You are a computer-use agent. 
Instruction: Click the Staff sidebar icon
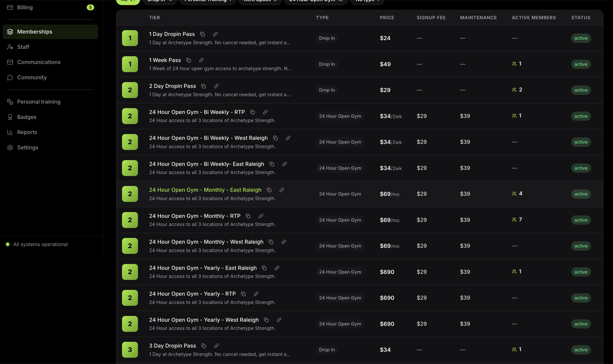click(x=10, y=47)
